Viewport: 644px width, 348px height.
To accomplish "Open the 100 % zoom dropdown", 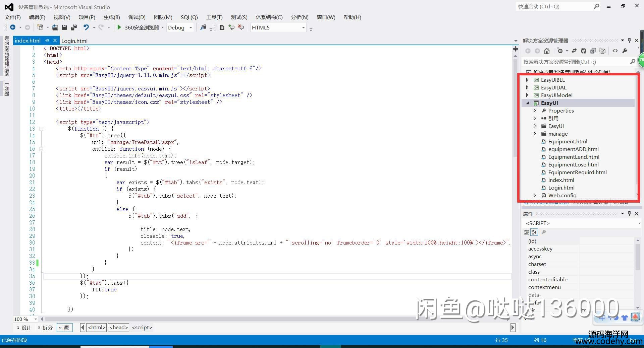I will (x=36, y=319).
